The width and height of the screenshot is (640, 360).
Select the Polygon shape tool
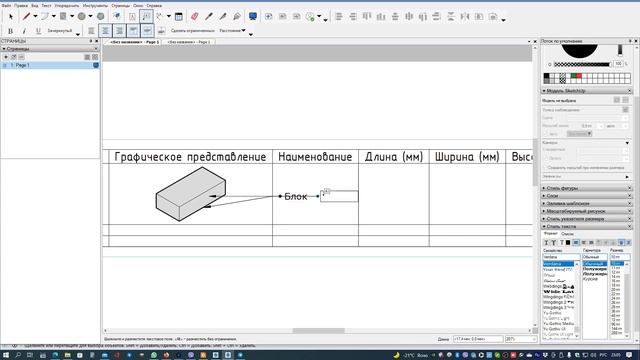100,16
